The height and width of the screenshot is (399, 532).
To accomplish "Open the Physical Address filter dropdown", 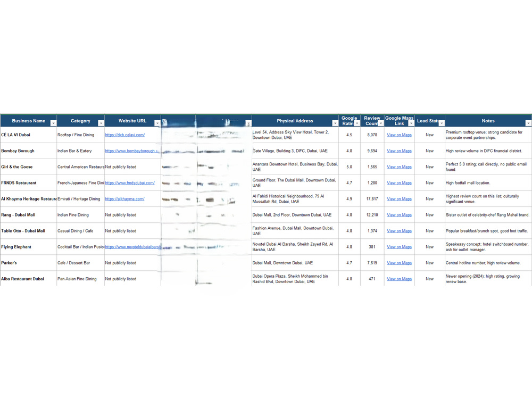I will click(335, 123).
